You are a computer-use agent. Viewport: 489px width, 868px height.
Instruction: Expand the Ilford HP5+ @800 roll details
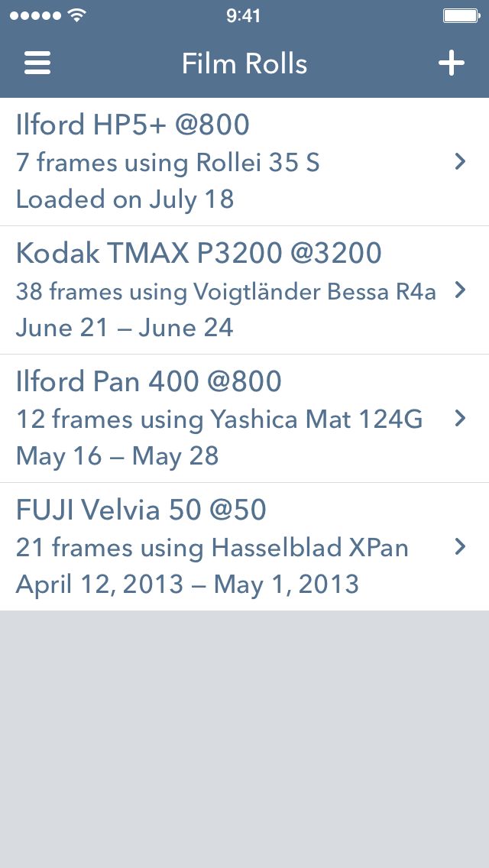460,161
